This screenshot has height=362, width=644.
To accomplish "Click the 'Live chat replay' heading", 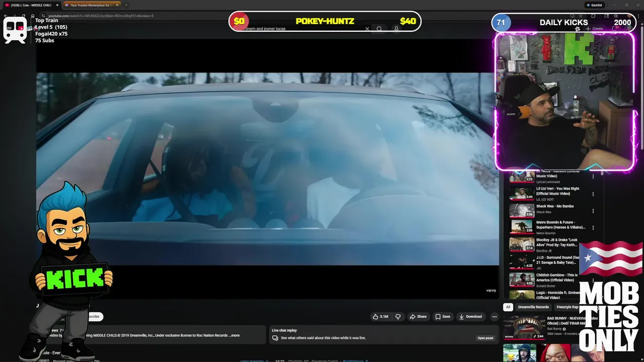I will (x=284, y=330).
